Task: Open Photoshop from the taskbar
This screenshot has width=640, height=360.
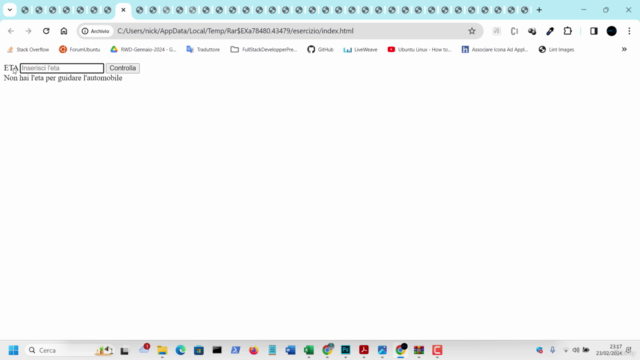Action: click(345, 350)
